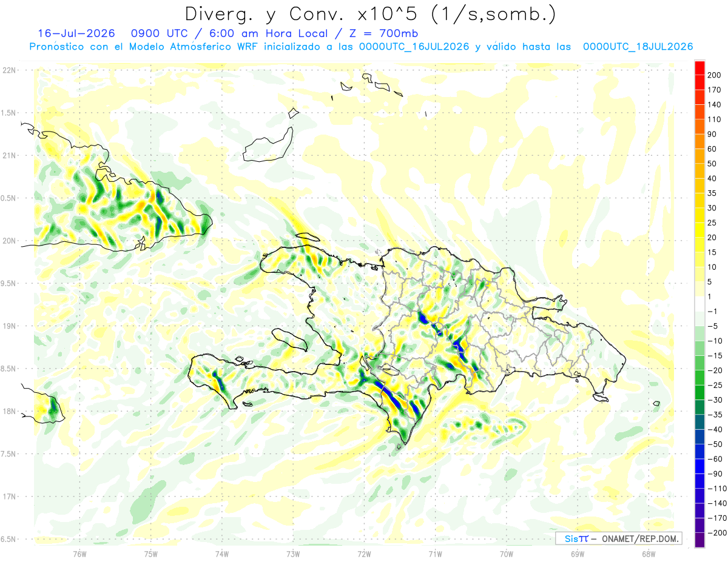Click the '-110' colorbar value
The image size is (728, 562).
coord(717,489)
